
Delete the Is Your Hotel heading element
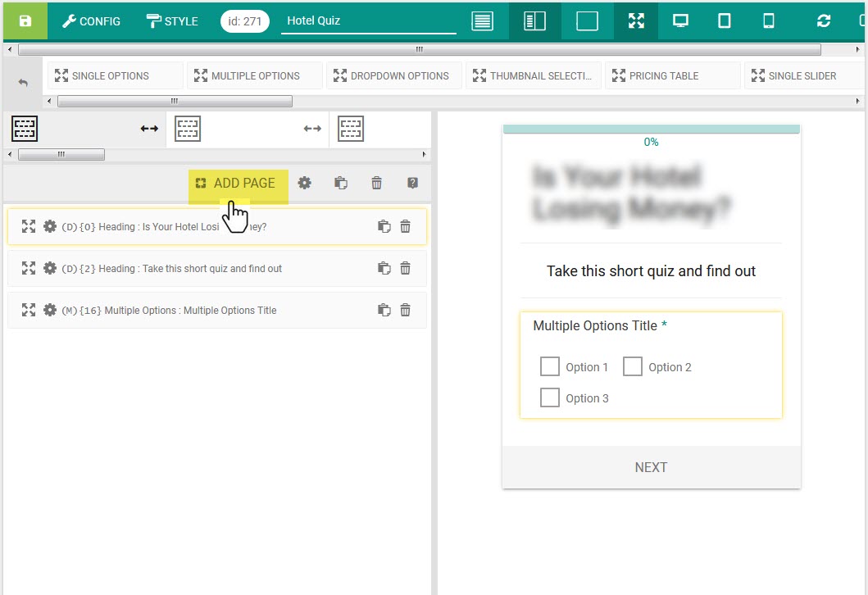pyautogui.click(x=405, y=226)
